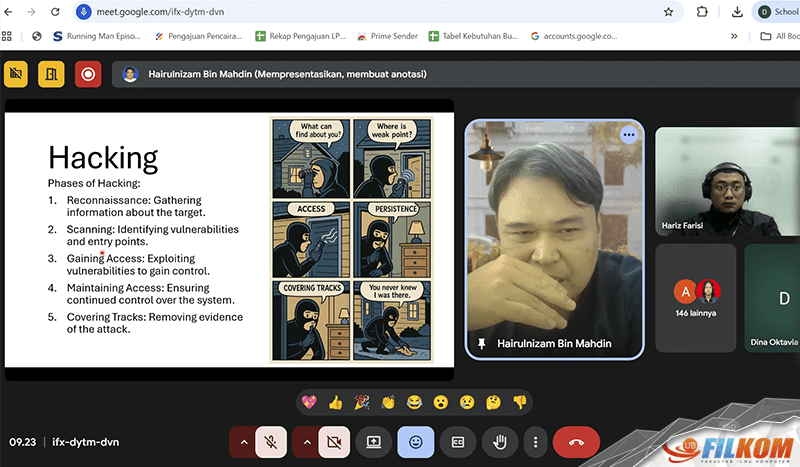Open the emoji reactions button

tap(415, 441)
